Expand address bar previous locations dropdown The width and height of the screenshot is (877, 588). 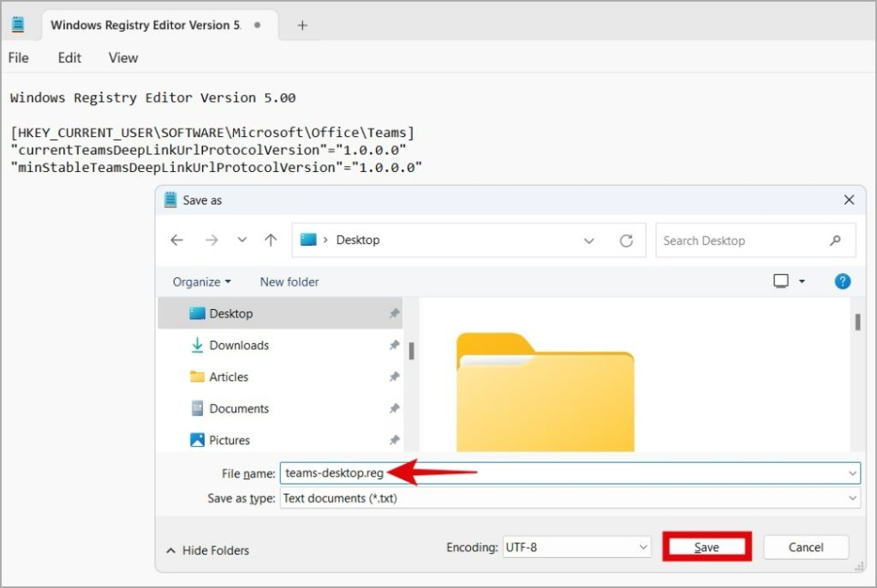pos(589,241)
